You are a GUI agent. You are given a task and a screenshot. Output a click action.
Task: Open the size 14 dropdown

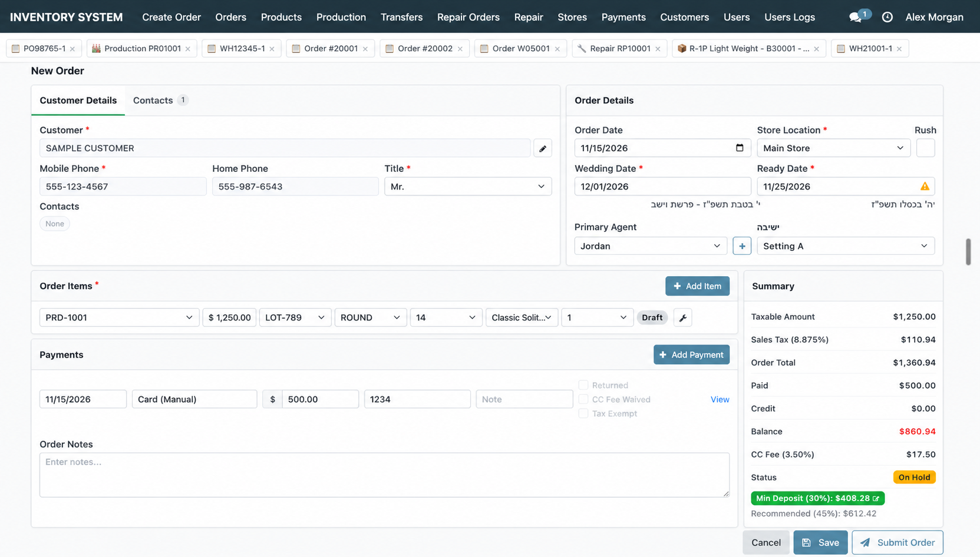point(446,318)
